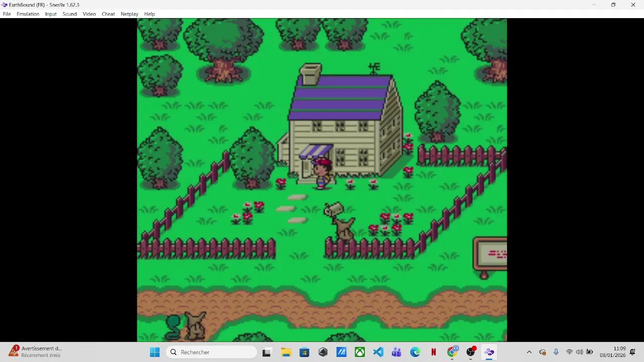Open Netflix from the taskbar
Viewport: 644px width, 362px height.
point(434,352)
